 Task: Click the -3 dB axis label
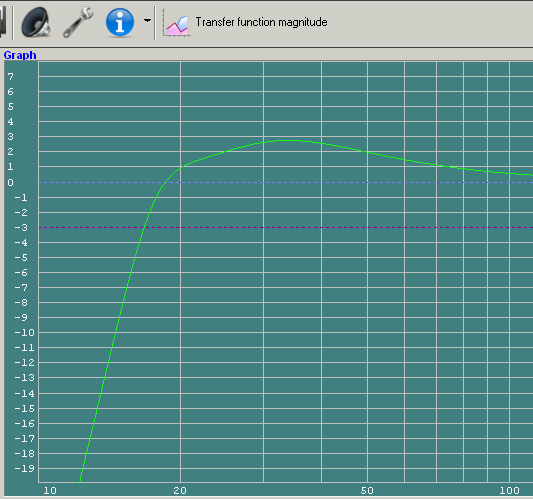[21, 227]
